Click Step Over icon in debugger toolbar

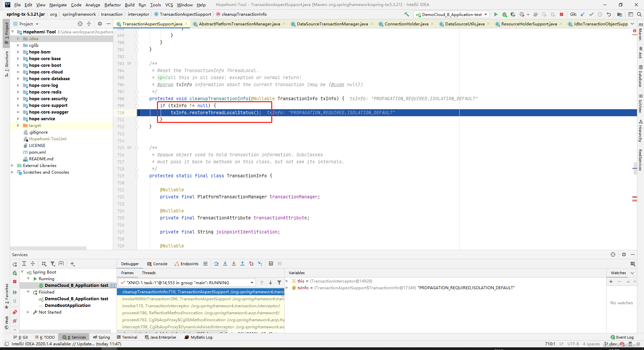[216, 264]
